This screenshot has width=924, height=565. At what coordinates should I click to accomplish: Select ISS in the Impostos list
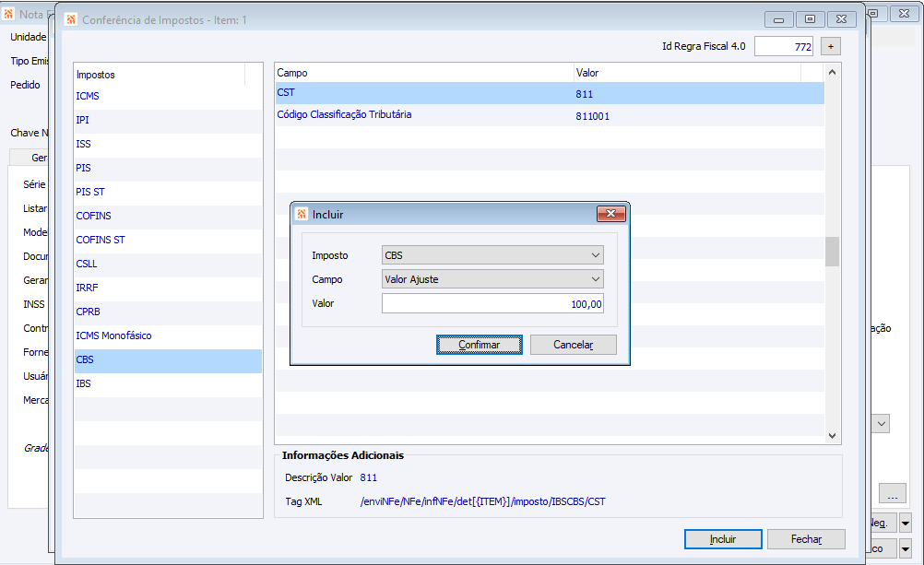[168, 145]
